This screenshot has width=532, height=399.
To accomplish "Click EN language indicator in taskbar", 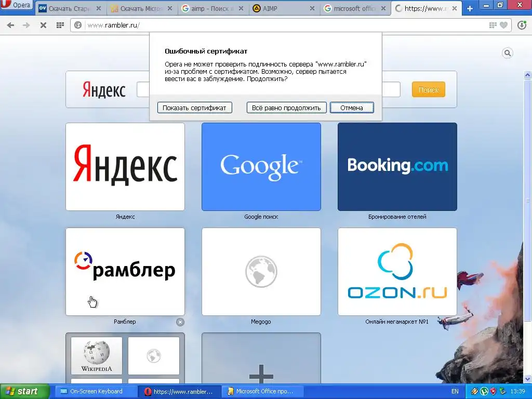I will coord(455,391).
